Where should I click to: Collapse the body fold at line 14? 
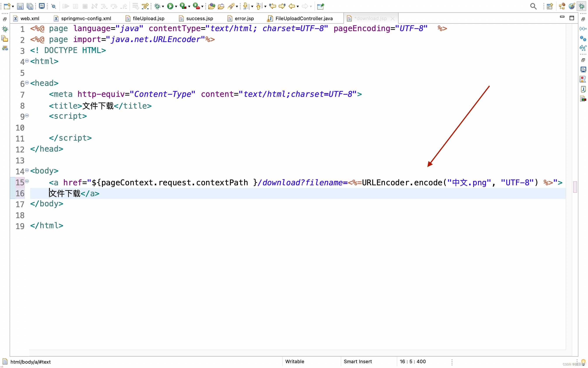coord(27,170)
